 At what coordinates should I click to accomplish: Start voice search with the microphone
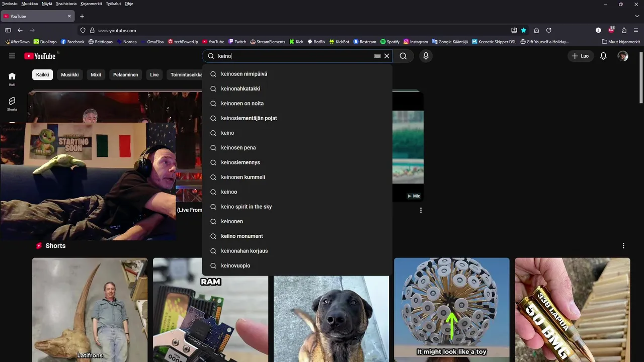(x=426, y=56)
